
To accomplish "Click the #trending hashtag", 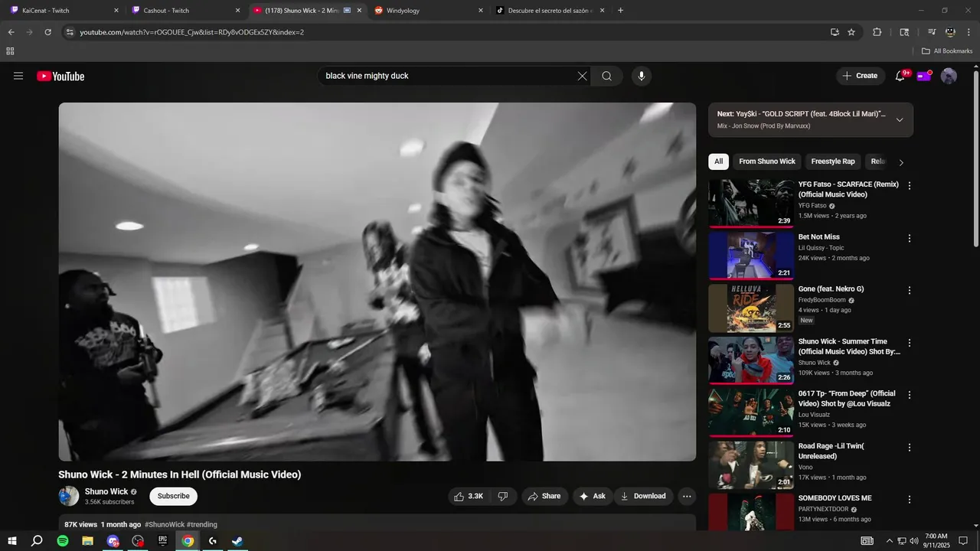I will pyautogui.click(x=202, y=524).
